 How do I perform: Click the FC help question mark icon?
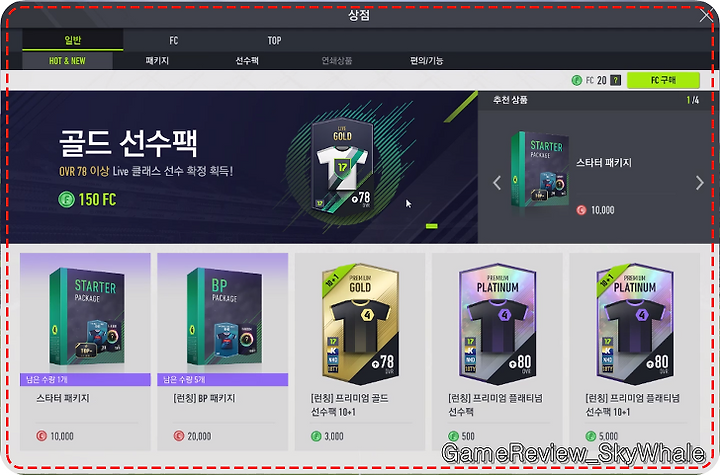point(616,80)
